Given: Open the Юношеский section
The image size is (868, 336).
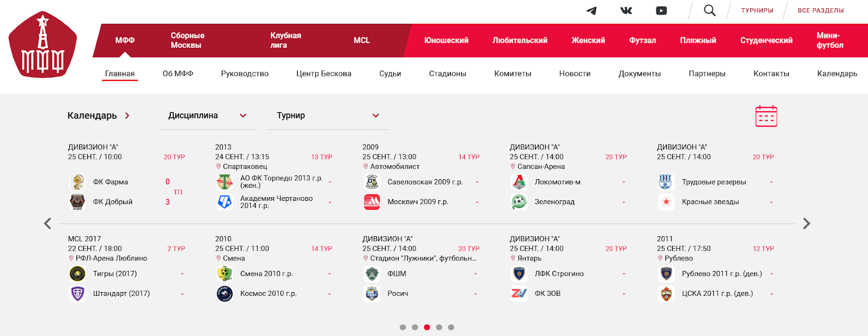Looking at the screenshot, I should coord(446,40).
